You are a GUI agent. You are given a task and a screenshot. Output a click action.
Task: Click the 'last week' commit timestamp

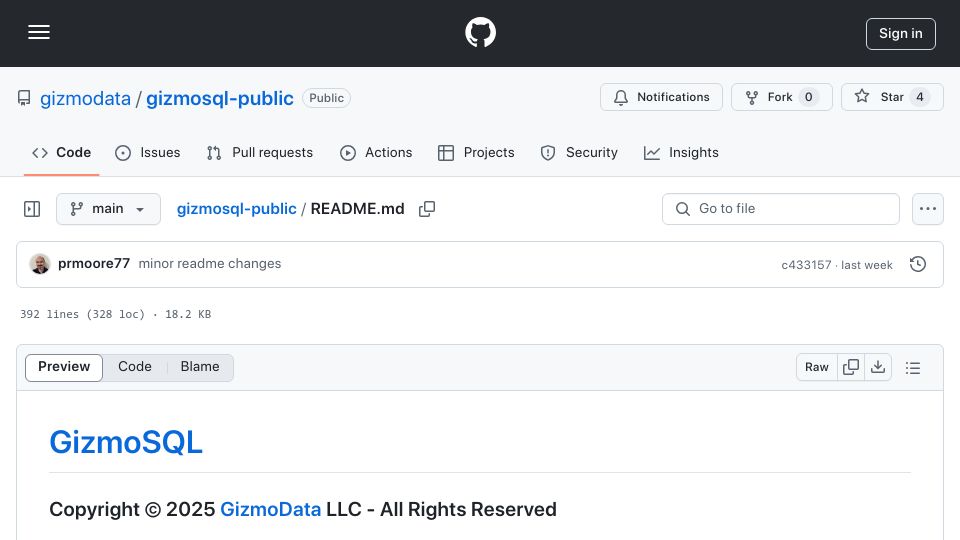pyautogui.click(x=866, y=265)
